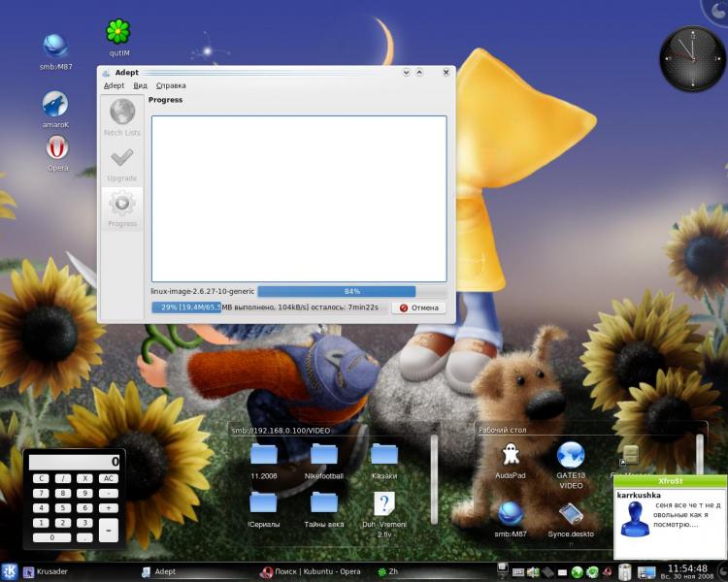
Task: Open the Adept menu in the menu bar
Action: tap(114, 86)
